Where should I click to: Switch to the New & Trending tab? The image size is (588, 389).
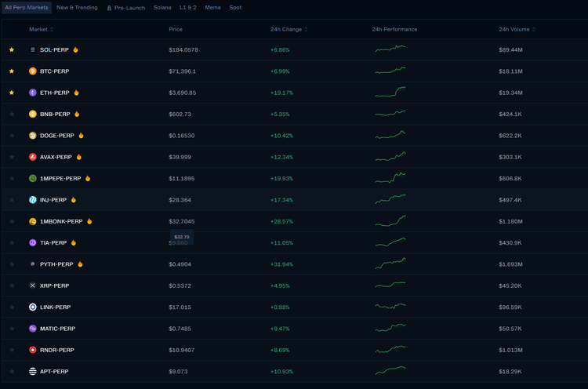pyautogui.click(x=77, y=8)
